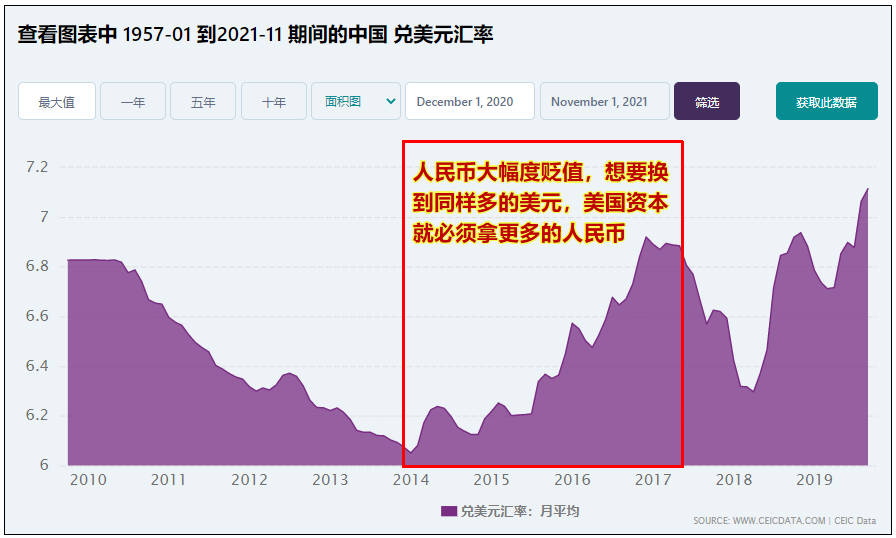The width and height of the screenshot is (896, 538).
Task: Click the 获取此数据 button
Action: tap(826, 102)
